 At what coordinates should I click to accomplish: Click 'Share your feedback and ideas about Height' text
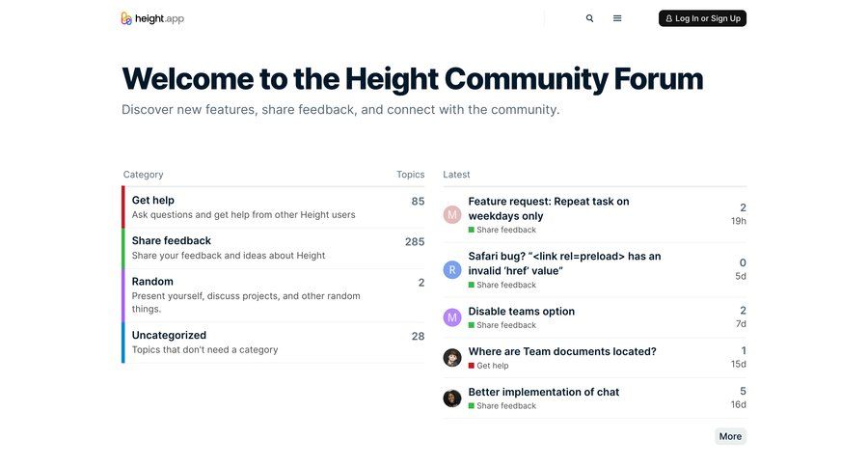pyautogui.click(x=229, y=256)
